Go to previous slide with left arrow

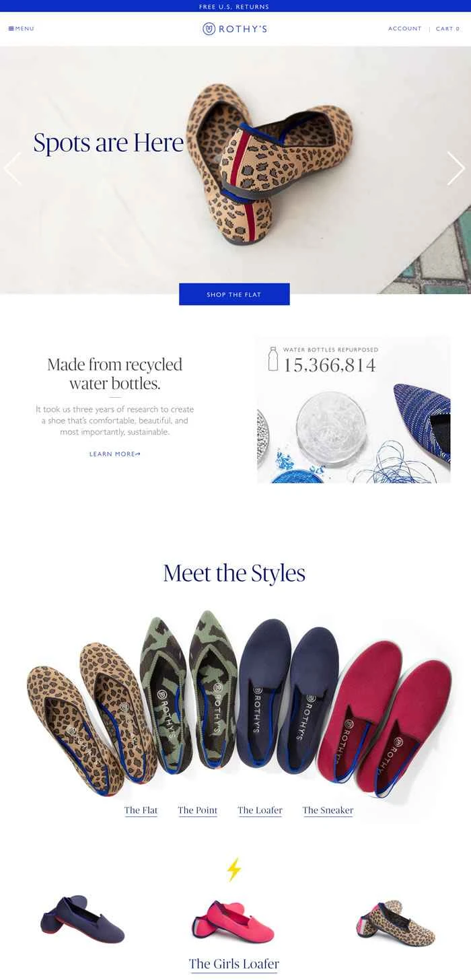(13, 168)
